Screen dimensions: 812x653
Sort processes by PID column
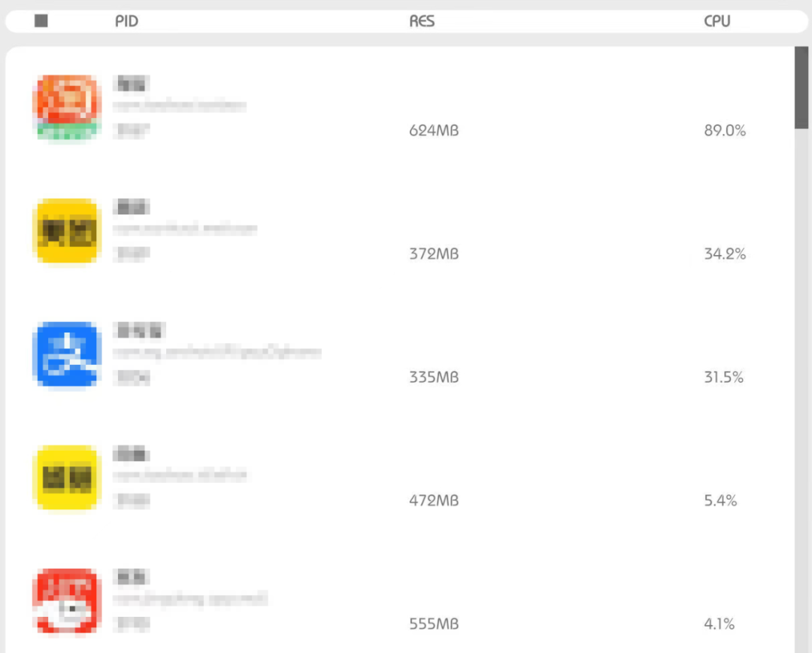click(x=126, y=21)
